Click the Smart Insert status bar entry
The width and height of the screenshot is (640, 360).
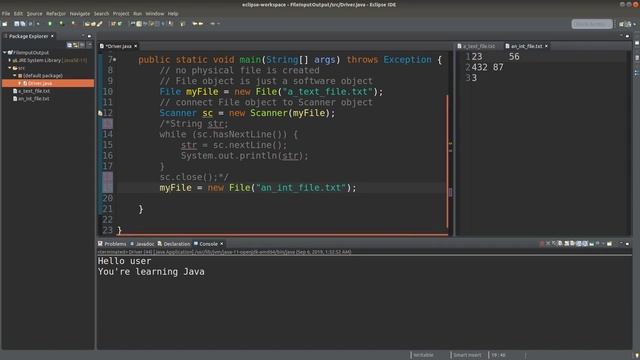click(x=467, y=355)
